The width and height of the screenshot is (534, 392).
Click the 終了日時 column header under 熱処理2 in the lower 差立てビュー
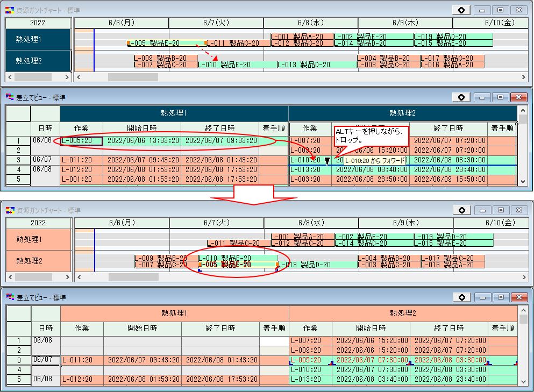pos(449,329)
